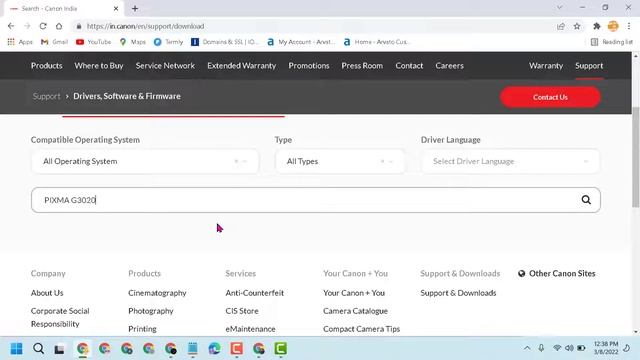Click the red Contact Us button
The width and height of the screenshot is (640, 360).
coord(550,97)
